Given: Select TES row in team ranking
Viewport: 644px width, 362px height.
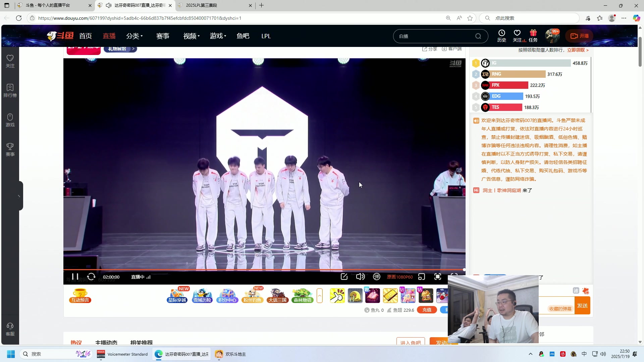Looking at the screenshot, I should [x=530, y=107].
